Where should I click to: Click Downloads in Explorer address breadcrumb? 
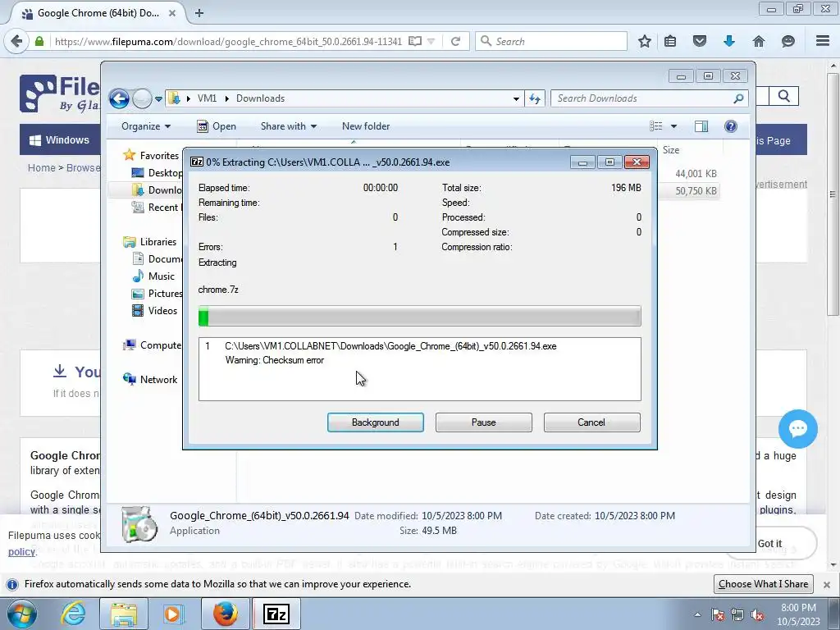coord(260,98)
